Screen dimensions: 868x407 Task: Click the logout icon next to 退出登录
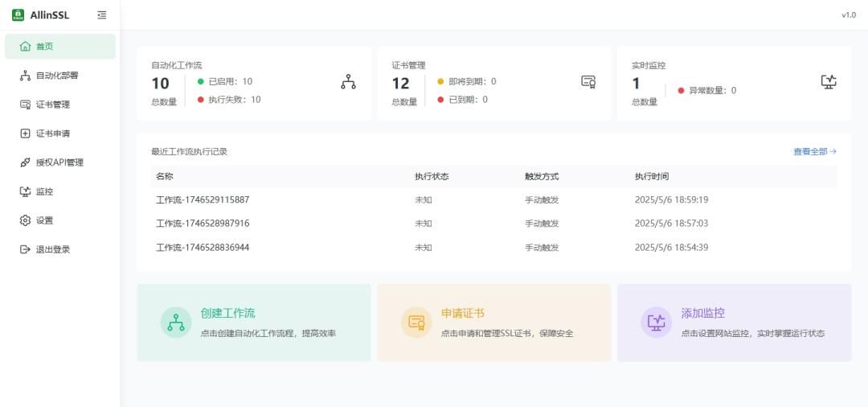click(x=25, y=249)
